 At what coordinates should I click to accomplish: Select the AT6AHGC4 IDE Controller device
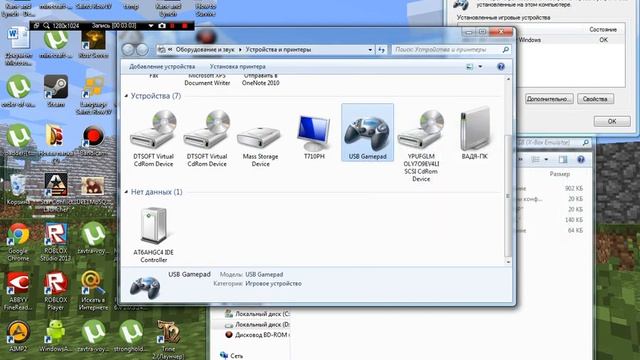[x=154, y=235]
